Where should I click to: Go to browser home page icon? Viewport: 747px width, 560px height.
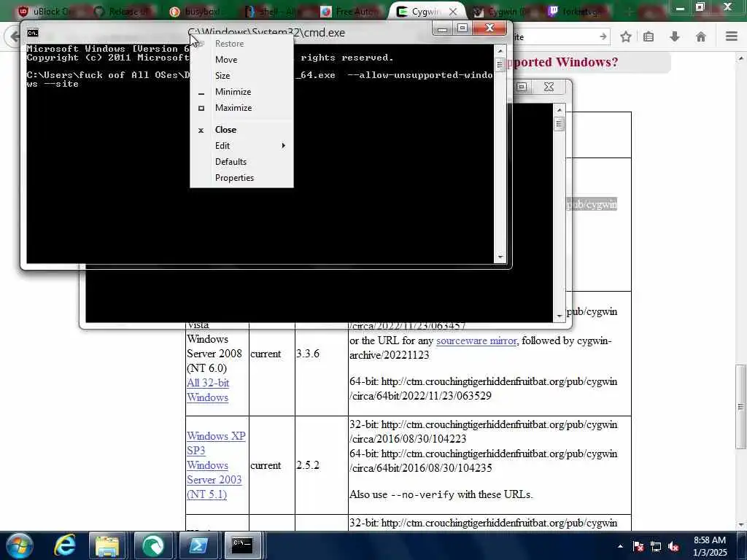point(701,36)
